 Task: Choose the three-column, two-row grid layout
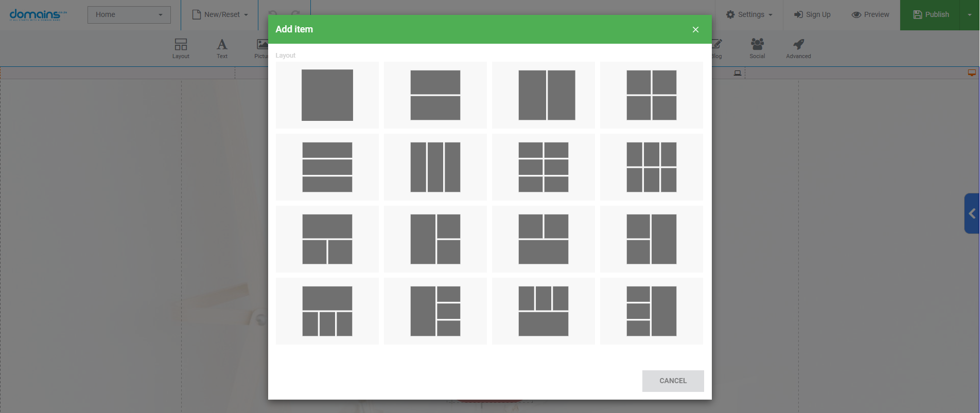tap(651, 167)
